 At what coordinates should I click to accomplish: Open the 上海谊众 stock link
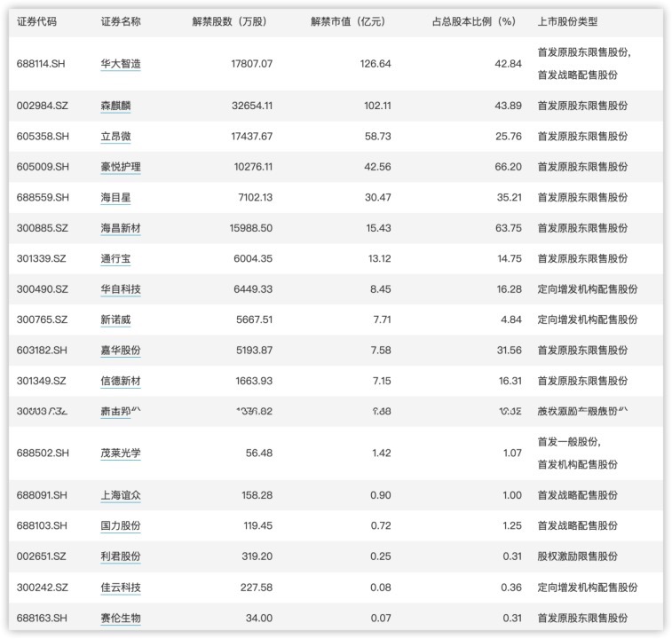click(x=121, y=495)
